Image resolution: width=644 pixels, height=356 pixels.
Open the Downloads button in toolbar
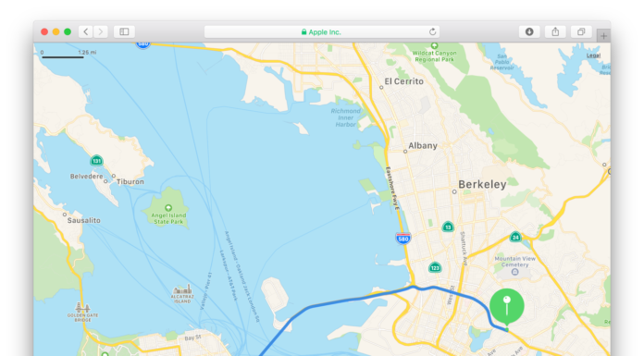tap(529, 31)
